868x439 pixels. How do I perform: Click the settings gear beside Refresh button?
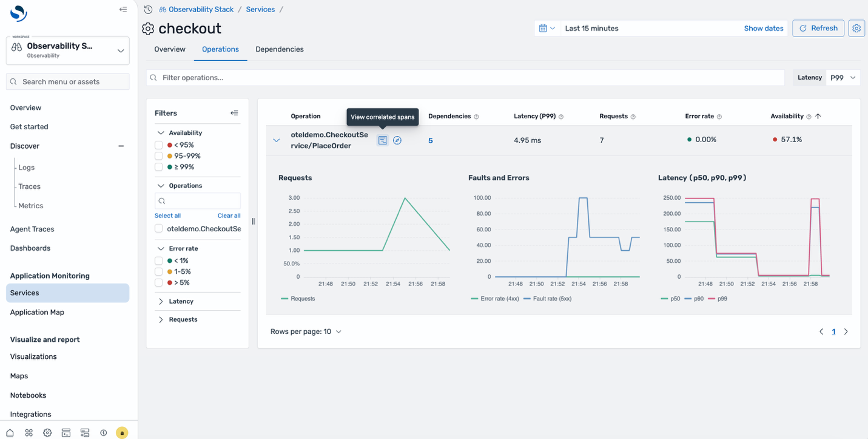pyautogui.click(x=856, y=28)
